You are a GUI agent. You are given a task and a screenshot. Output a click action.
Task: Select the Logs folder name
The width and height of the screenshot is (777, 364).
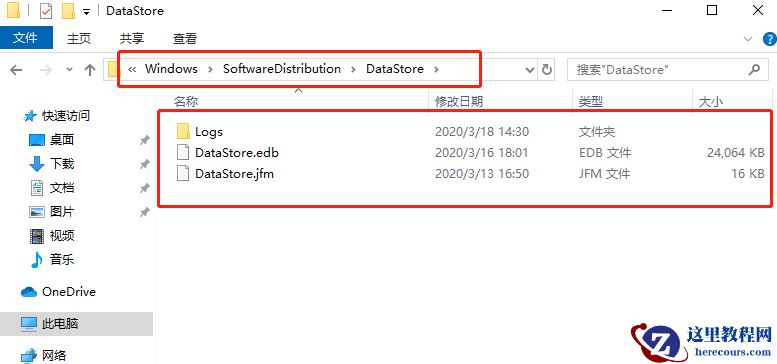click(209, 132)
